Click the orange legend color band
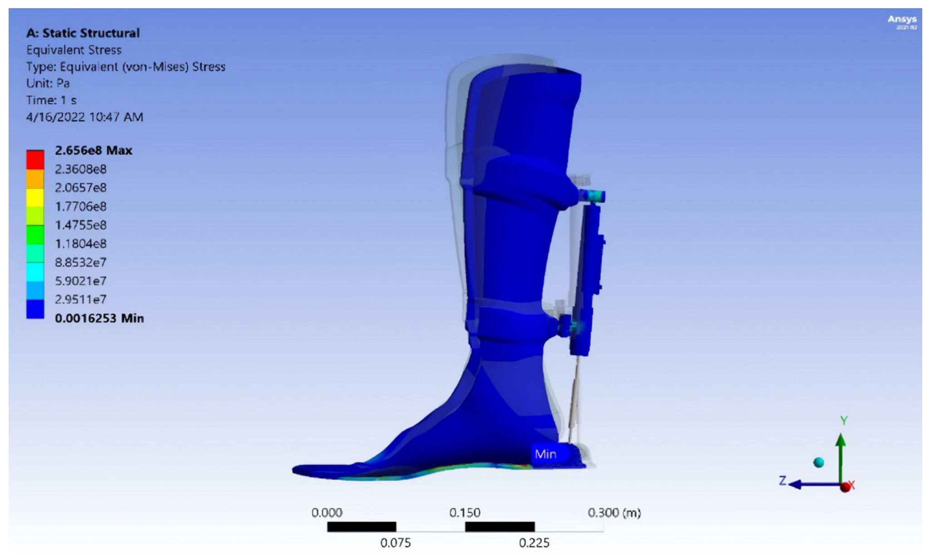The image size is (930, 560). pyautogui.click(x=35, y=178)
